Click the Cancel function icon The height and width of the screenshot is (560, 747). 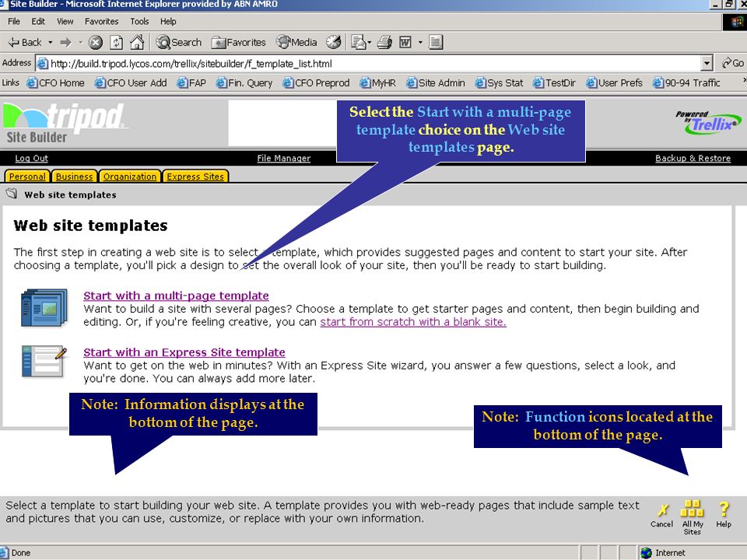[661, 515]
